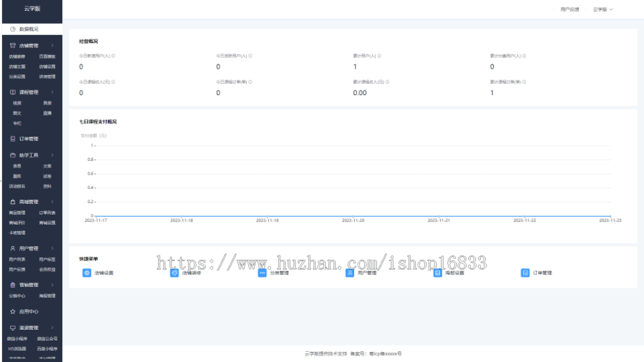Click the 订单管理 document icon in sidebar
This screenshot has height=362, width=644.
pos(13,139)
